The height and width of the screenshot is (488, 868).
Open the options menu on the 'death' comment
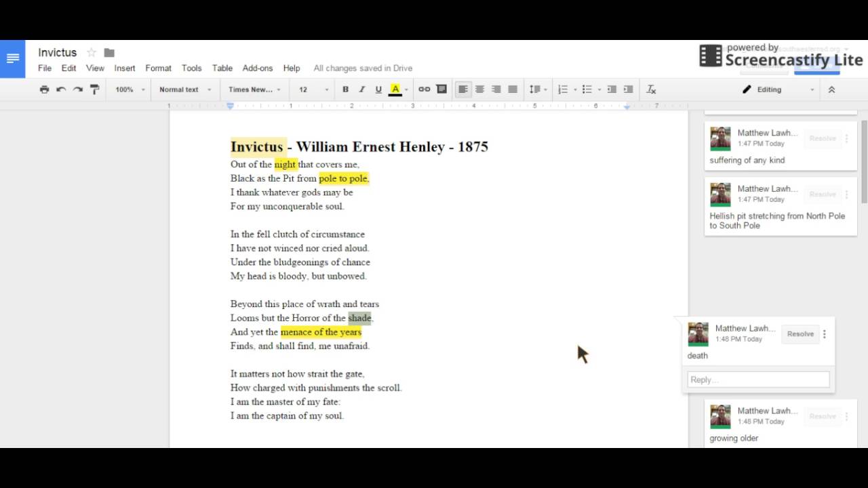825,334
